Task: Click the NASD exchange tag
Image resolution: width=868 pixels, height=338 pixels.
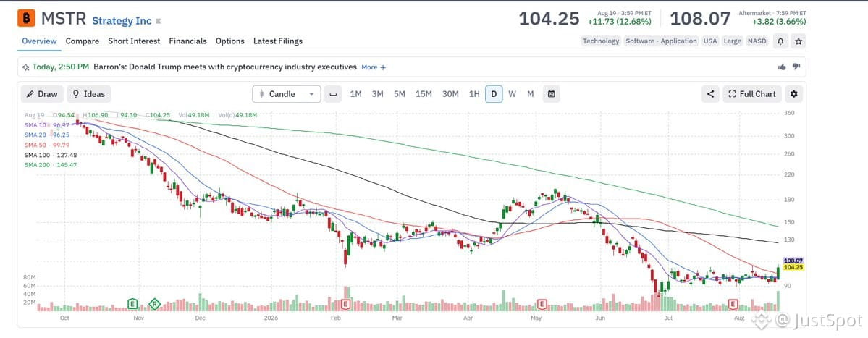Action: click(757, 41)
